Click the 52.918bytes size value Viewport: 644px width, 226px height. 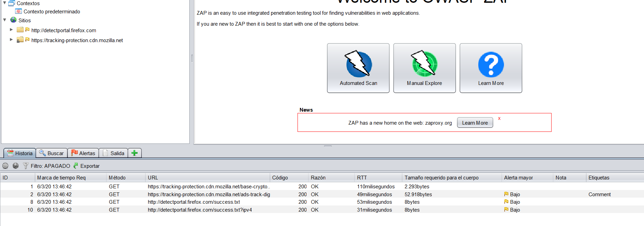coord(418,194)
